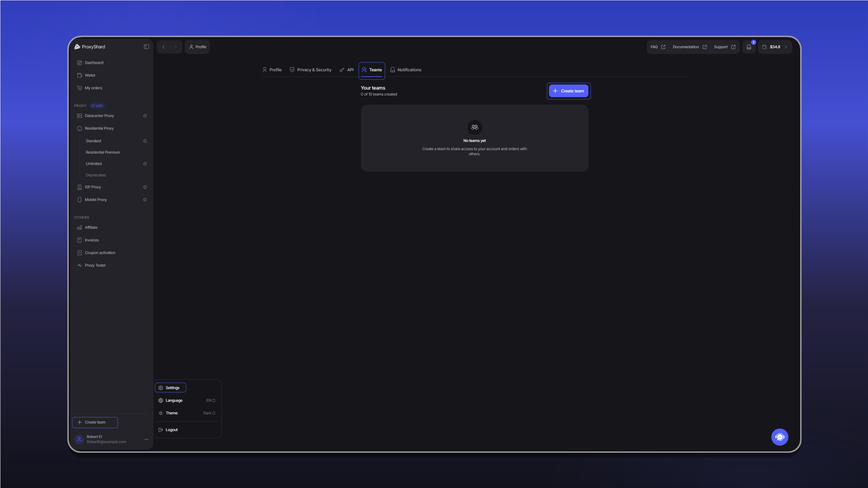Image resolution: width=868 pixels, height=488 pixels.
Task: Click Create team in the sidebar
Action: (95, 422)
